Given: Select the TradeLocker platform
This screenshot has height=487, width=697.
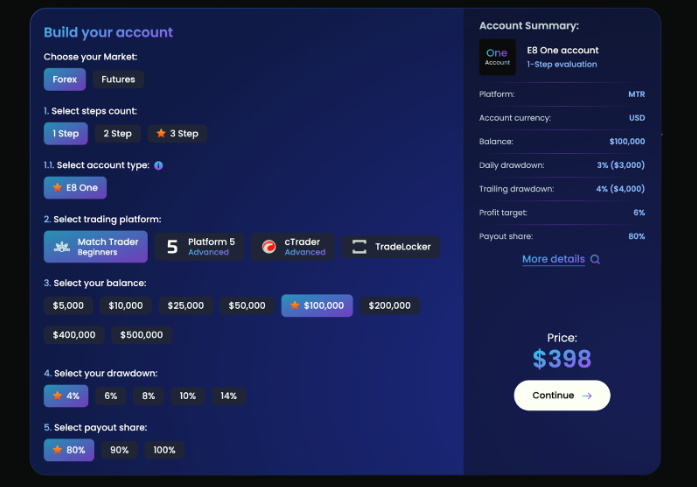Looking at the screenshot, I should tap(391, 247).
